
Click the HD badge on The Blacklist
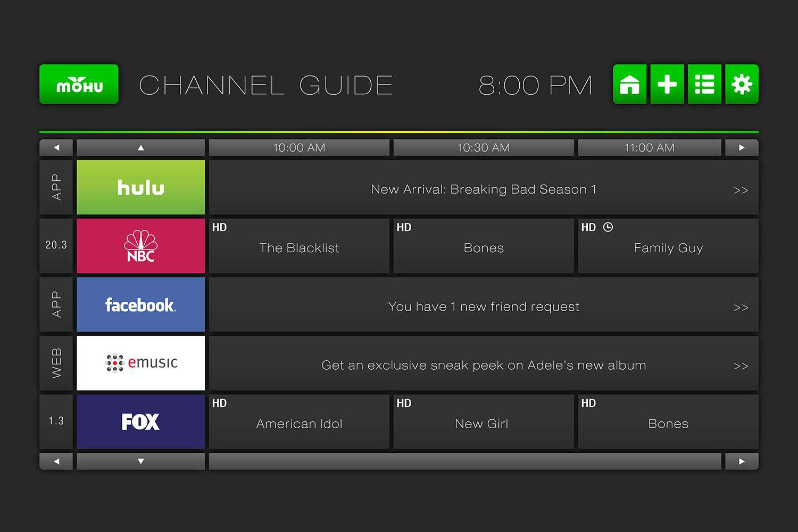click(x=219, y=227)
